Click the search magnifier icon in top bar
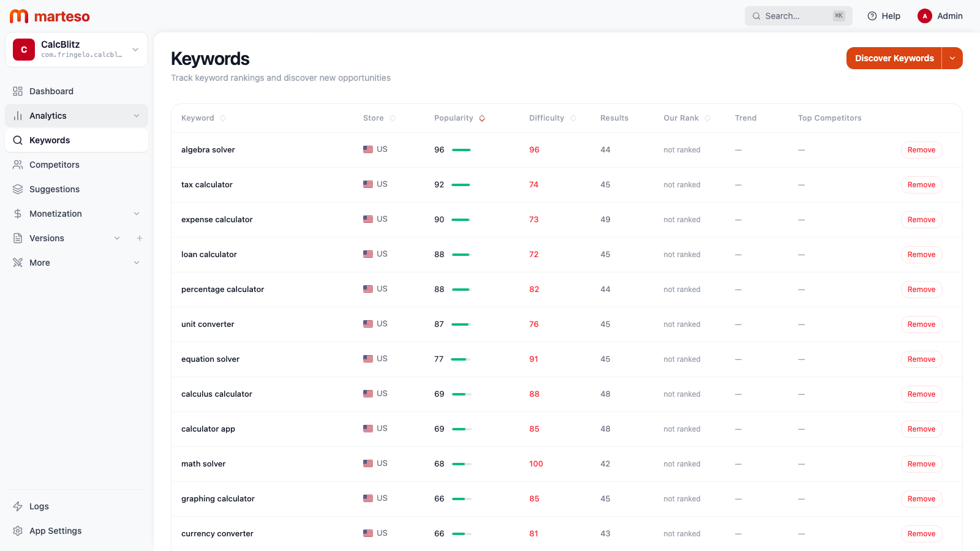The height and width of the screenshot is (551, 980). pos(756,16)
